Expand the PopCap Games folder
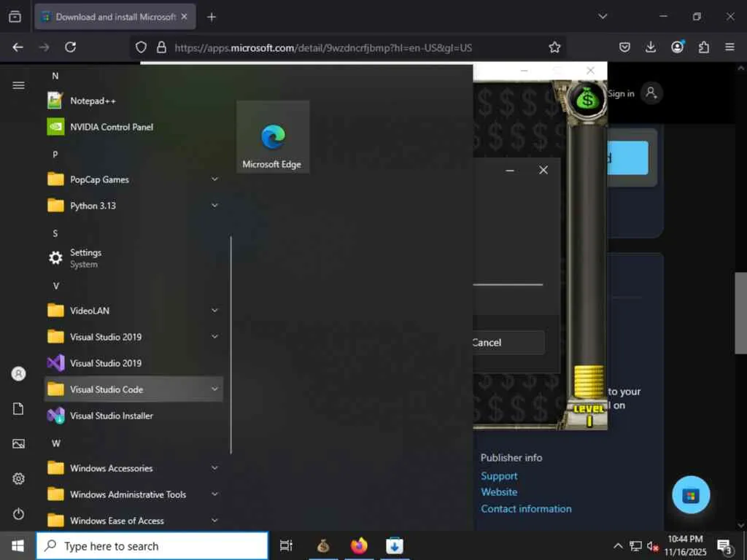747x560 pixels. pos(133,179)
